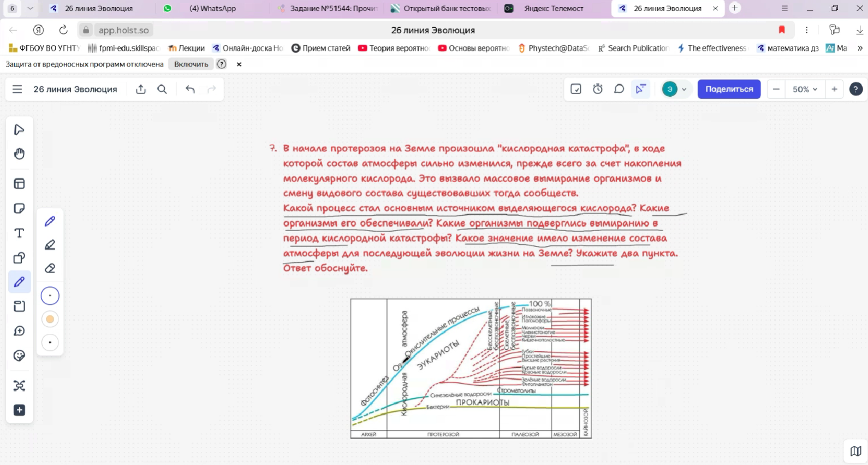The height and width of the screenshot is (465, 868).
Task: Open comments speech bubble icon
Action: pyautogui.click(x=619, y=89)
